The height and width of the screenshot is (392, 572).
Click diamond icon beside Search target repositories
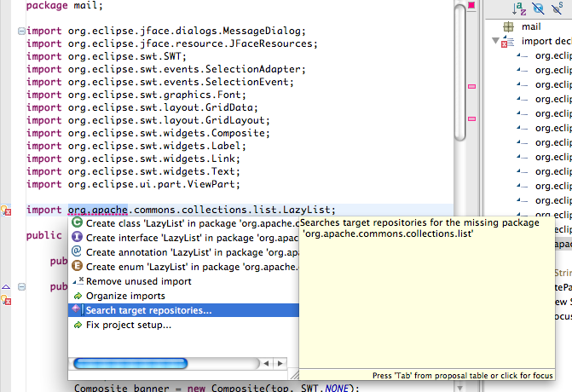pyautogui.click(x=76, y=309)
